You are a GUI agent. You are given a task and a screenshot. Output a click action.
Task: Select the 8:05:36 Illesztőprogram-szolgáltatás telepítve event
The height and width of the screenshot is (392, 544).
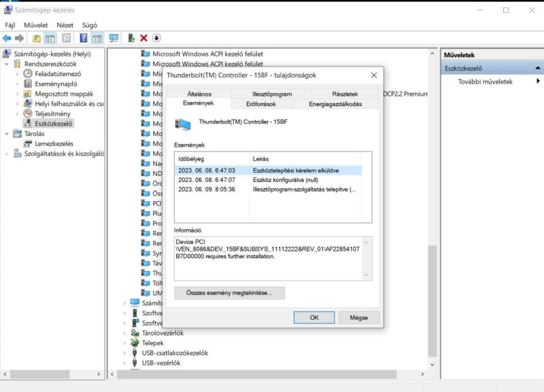coord(268,190)
